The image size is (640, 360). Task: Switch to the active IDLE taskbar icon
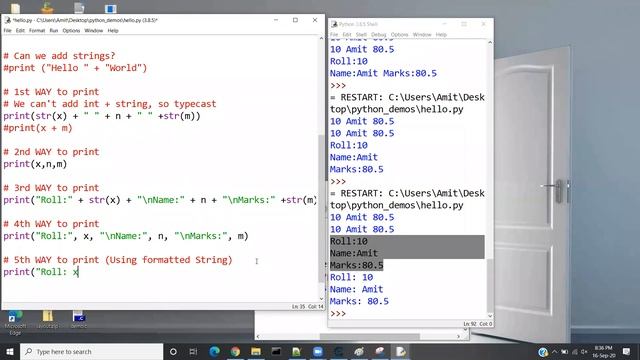400,351
